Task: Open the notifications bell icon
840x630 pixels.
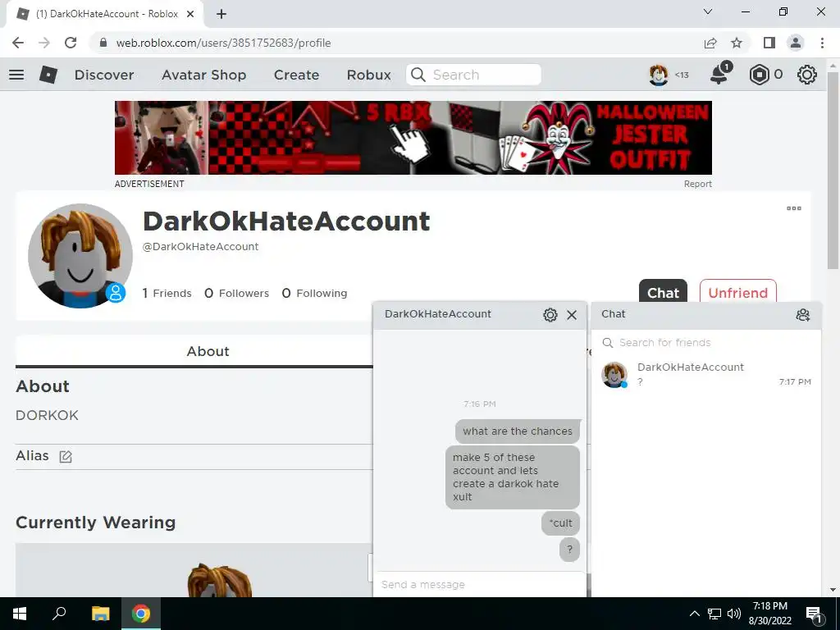Action: (719, 74)
